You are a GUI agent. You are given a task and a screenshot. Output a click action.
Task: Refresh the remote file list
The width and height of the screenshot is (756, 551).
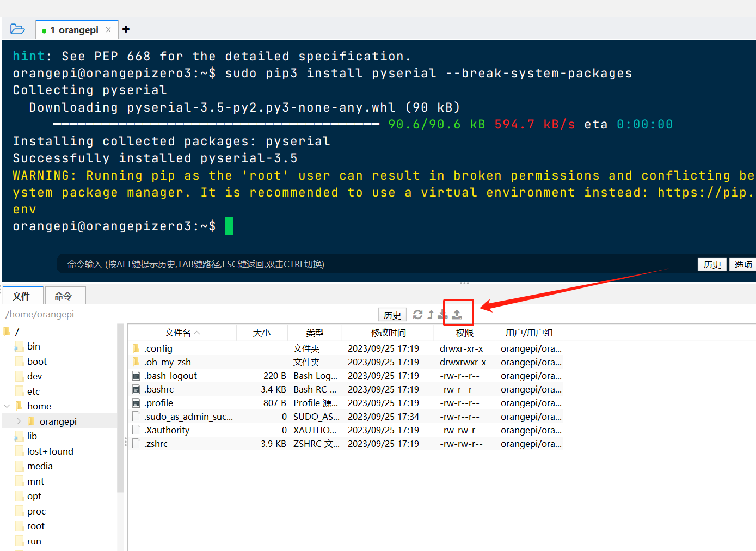click(417, 314)
